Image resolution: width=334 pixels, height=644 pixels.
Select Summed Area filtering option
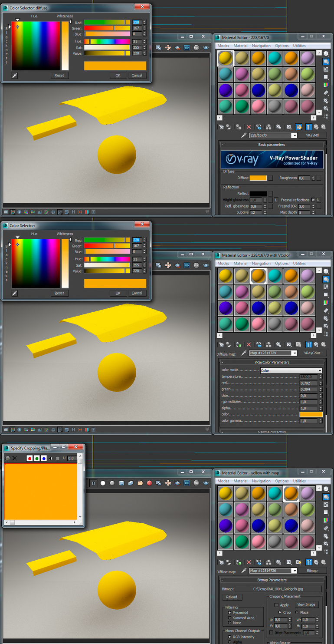229,618
